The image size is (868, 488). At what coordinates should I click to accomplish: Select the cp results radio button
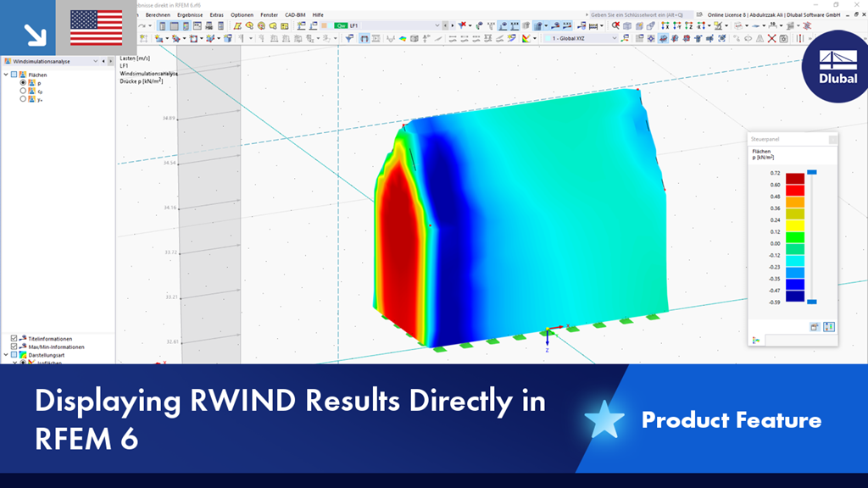pyautogui.click(x=23, y=91)
